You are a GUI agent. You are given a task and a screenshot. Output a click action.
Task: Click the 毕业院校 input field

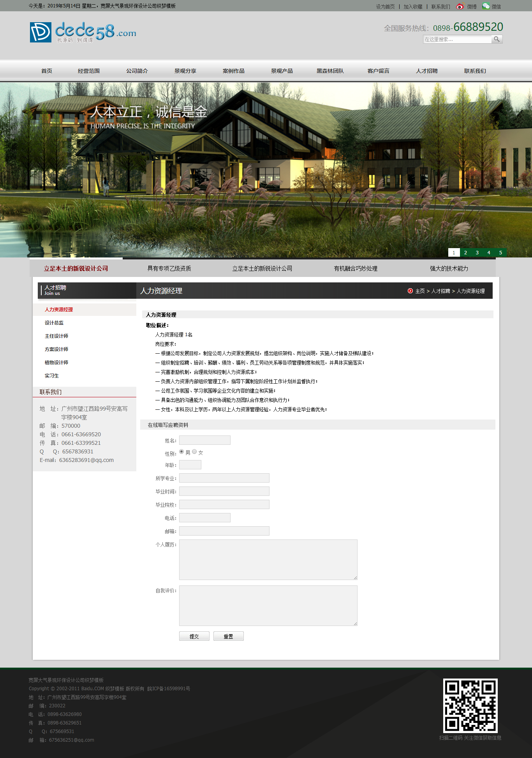[224, 504]
